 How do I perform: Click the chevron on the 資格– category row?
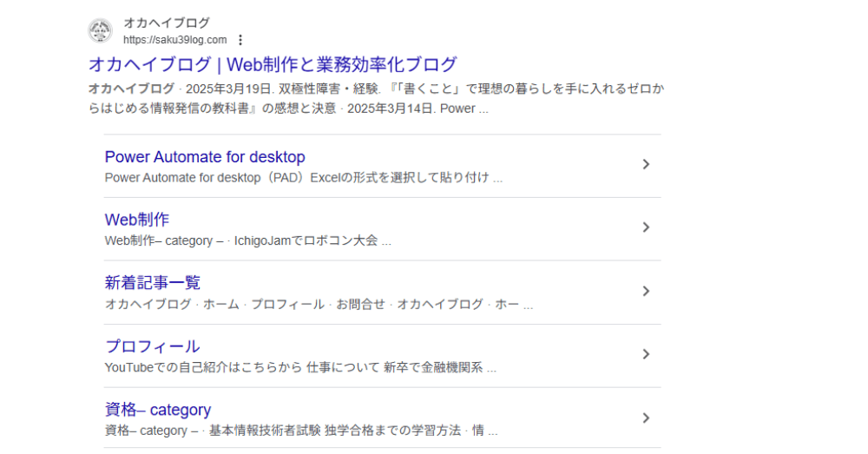[x=645, y=418]
